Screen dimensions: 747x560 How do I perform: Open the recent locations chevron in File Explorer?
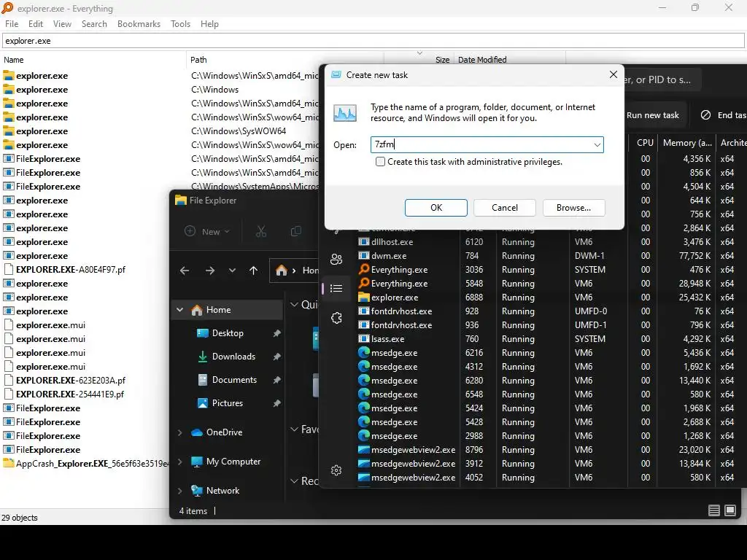point(232,271)
